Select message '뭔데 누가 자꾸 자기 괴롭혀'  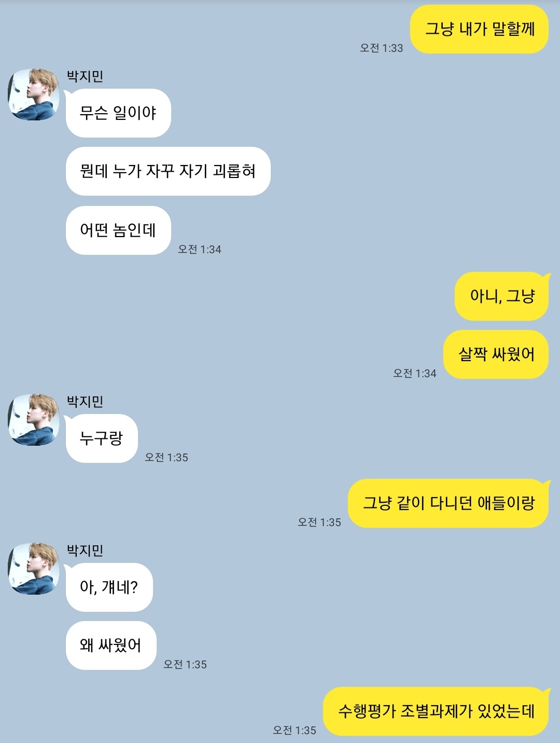[x=168, y=171]
